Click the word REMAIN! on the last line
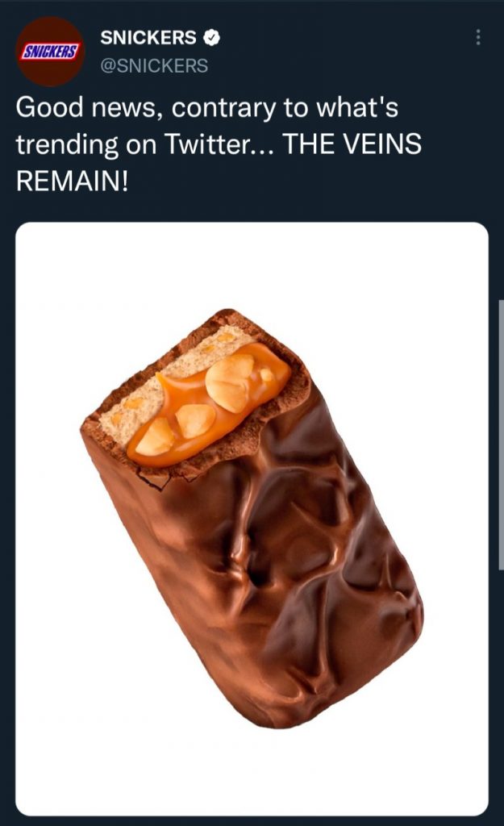The width and height of the screenshot is (504, 826). click(72, 181)
